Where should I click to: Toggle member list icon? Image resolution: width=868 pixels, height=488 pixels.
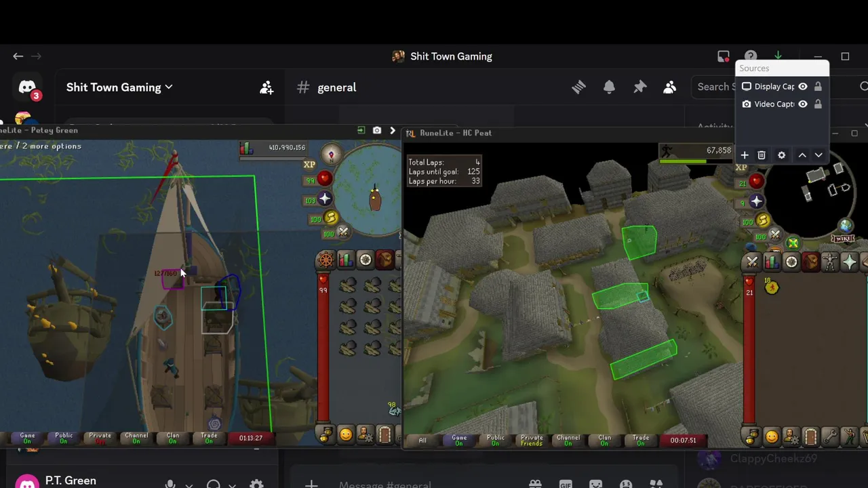[x=670, y=87]
